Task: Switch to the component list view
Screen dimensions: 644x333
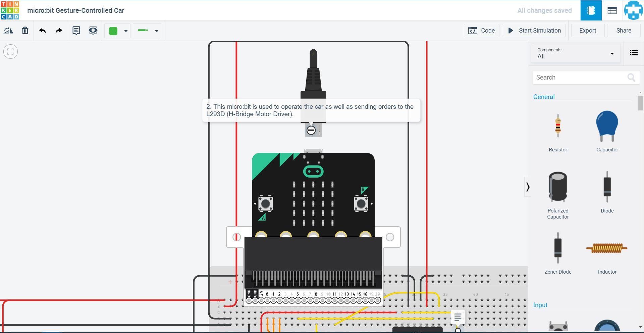Action: (x=612, y=10)
